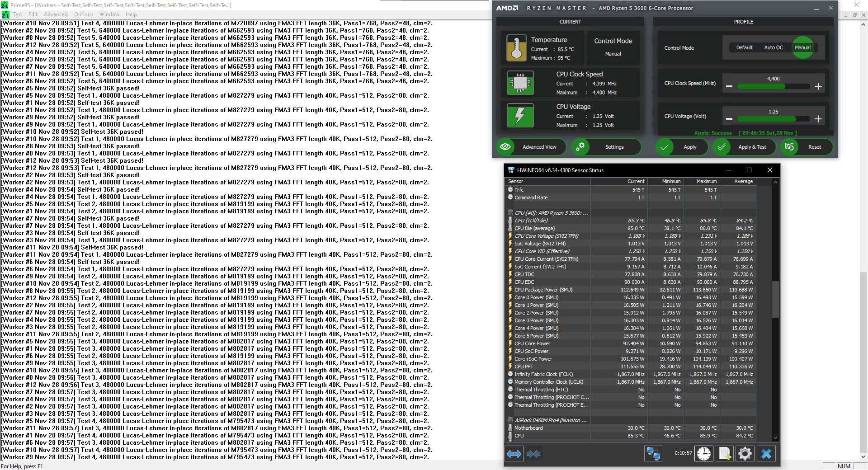Viewport: 868px width, 470px height.
Task: Click the HWiNFO vertical scrollbar thumb
Action: [775, 299]
